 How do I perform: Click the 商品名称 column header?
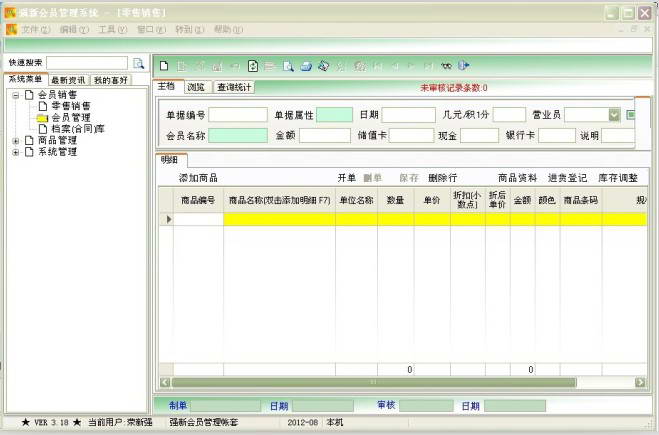coord(279,200)
